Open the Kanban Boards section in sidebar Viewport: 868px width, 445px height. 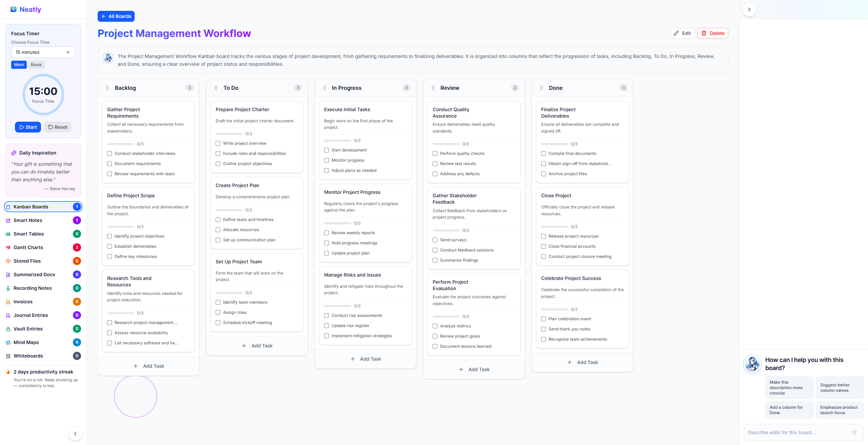pos(31,206)
